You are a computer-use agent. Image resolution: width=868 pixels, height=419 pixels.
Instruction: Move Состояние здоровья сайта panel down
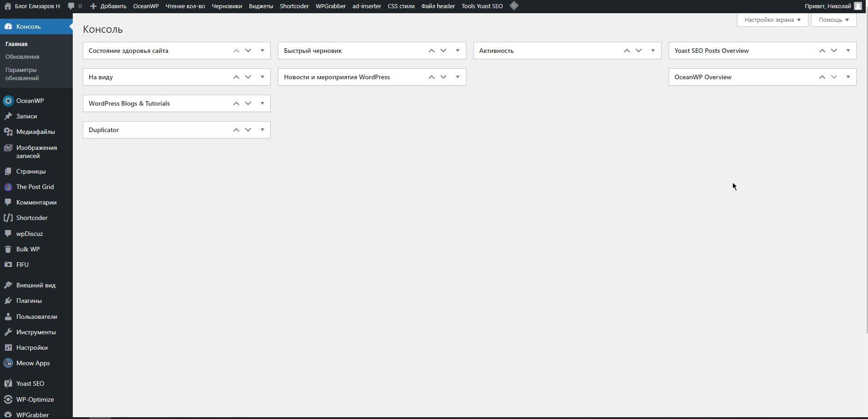click(248, 51)
